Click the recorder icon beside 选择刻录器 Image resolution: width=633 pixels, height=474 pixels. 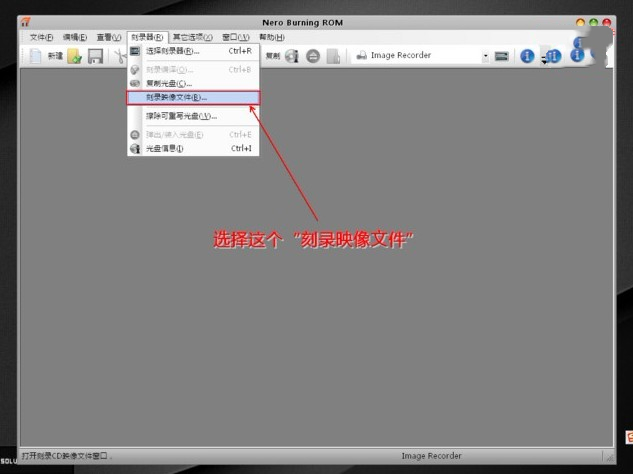(x=135, y=51)
